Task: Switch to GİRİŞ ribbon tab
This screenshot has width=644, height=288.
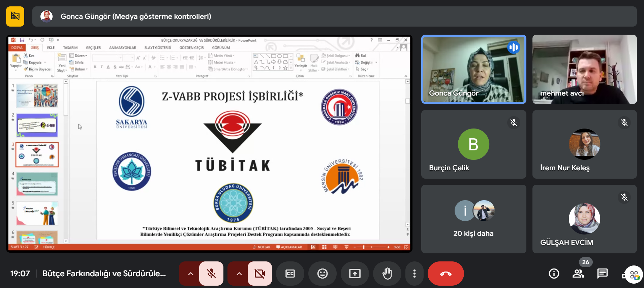Action: click(35, 48)
